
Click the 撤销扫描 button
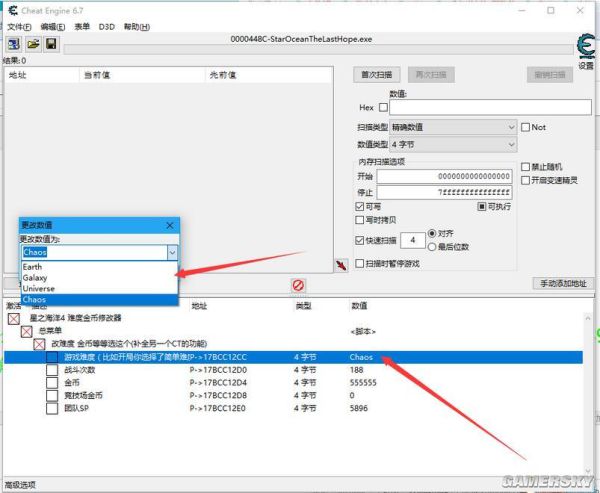tap(549, 75)
